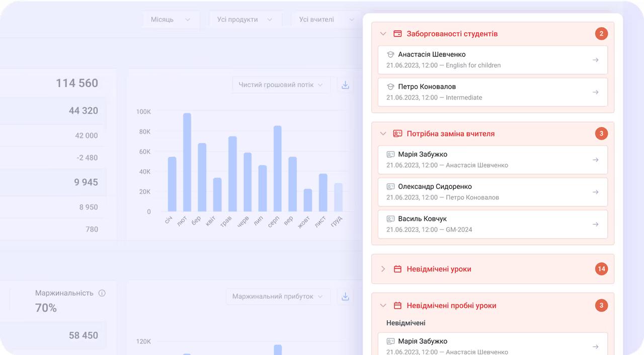Open Олександр Сидоренко replacement entry
This screenshot has width=644, height=355.
click(x=493, y=192)
